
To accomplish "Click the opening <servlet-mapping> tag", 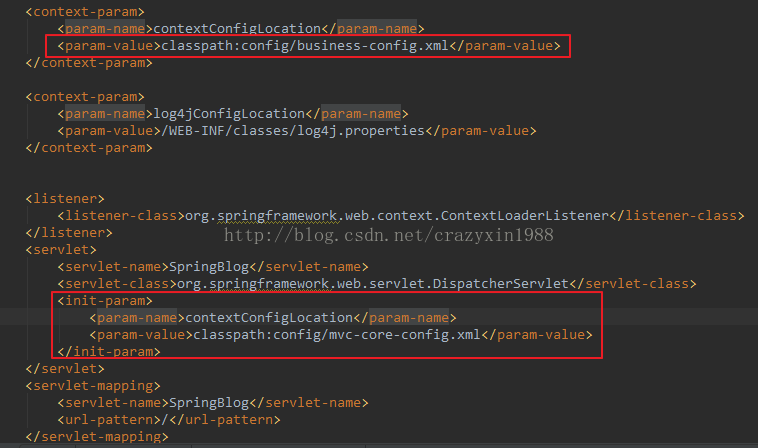I will pyautogui.click(x=93, y=386).
